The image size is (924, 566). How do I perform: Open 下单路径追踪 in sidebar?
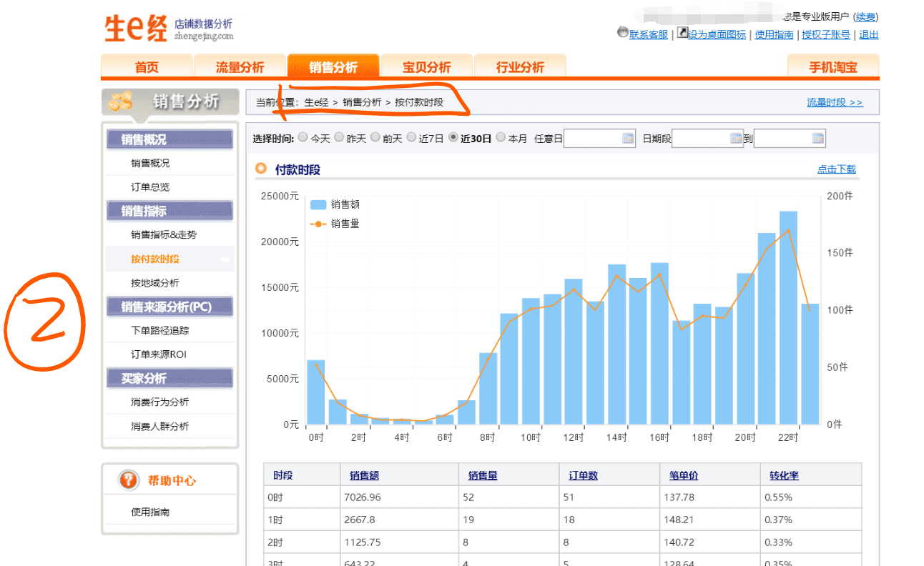tap(160, 330)
